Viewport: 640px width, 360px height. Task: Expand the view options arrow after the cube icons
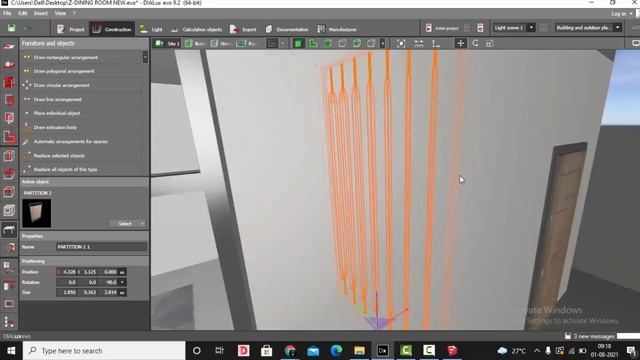pyautogui.click(x=382, y=43)
